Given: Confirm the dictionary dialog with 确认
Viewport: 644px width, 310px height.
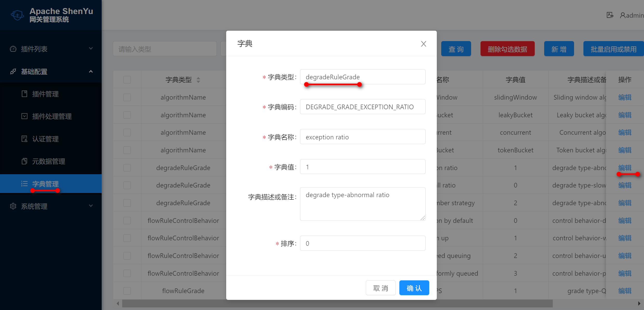Looking at the screenshot, I should (x=414, y=288).
